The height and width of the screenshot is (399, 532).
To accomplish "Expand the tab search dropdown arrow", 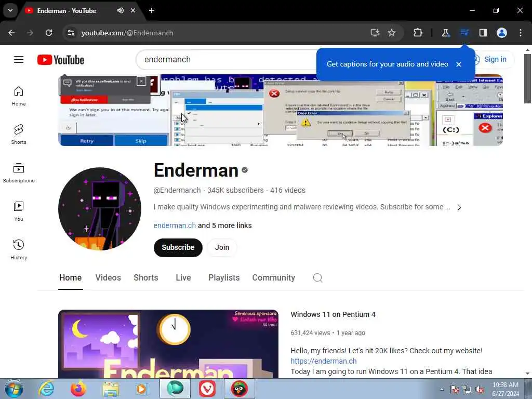I will pos(10,10).
